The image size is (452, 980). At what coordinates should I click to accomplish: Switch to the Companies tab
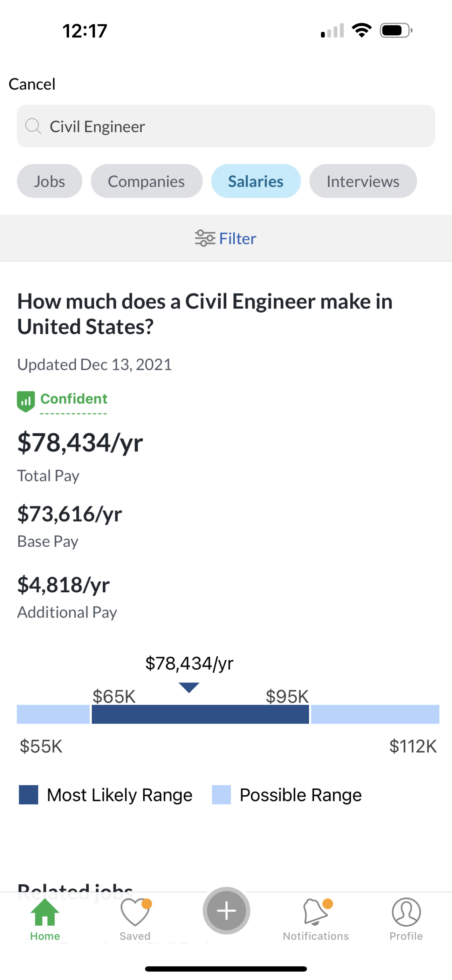coord(146,181)
